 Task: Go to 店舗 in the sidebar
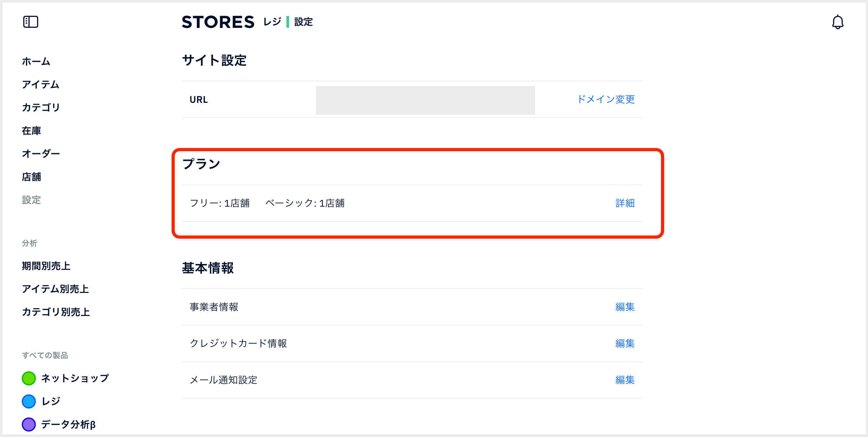pos(31,177)
